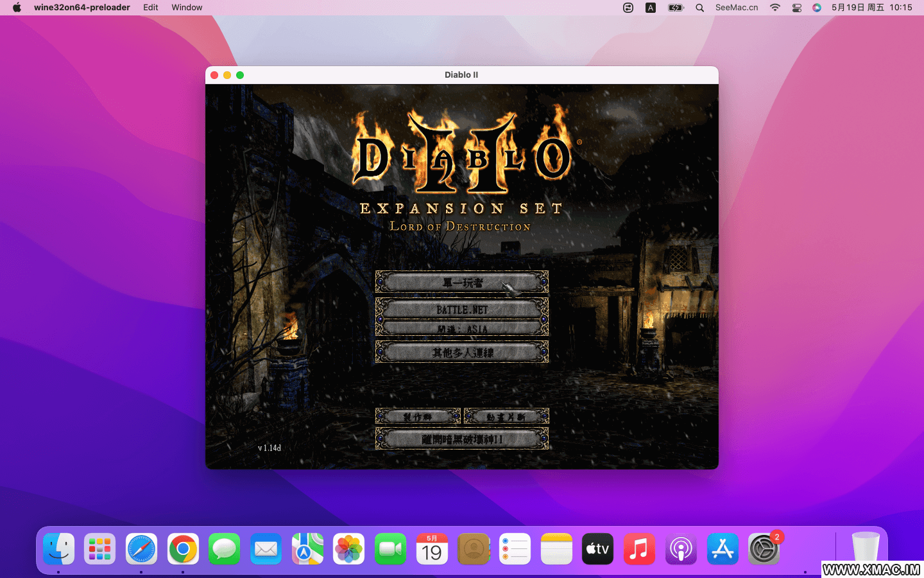Image resolution: width=924 pixels, height=578 pixels.
Task: Open Podcasts from the Dock
Action: coord(681,549)
